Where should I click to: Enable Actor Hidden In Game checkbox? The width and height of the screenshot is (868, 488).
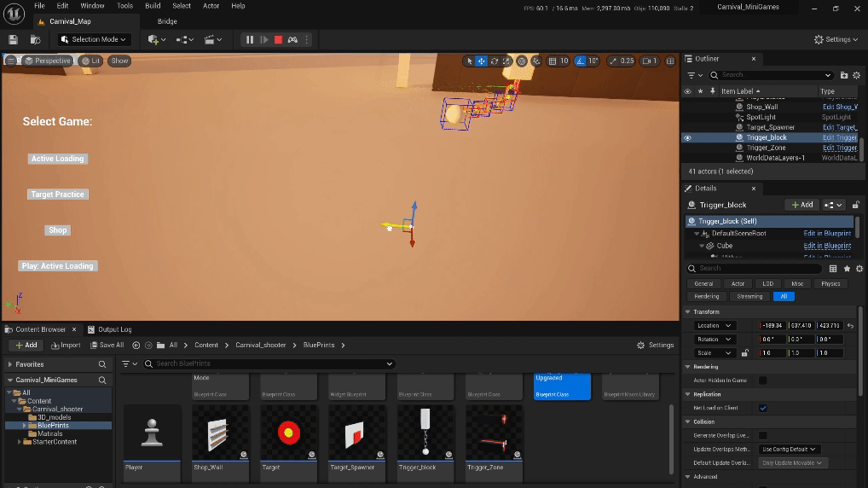[762, 381]
